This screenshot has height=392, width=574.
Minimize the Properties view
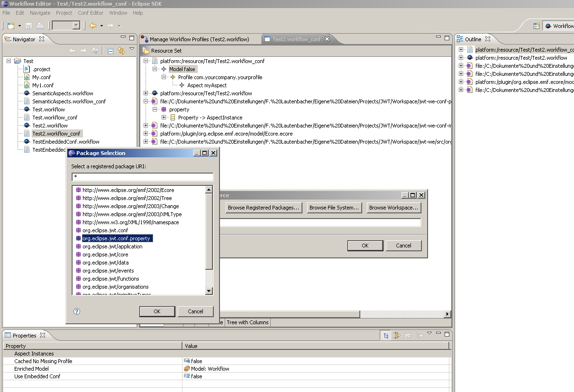point(438,334)
